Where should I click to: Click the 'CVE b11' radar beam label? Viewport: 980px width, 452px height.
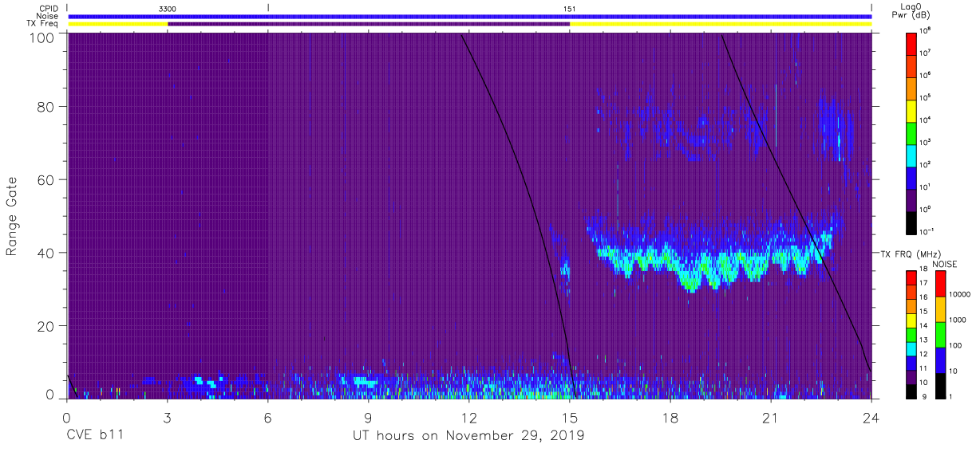pyautogui.click(x=94, y=435)
